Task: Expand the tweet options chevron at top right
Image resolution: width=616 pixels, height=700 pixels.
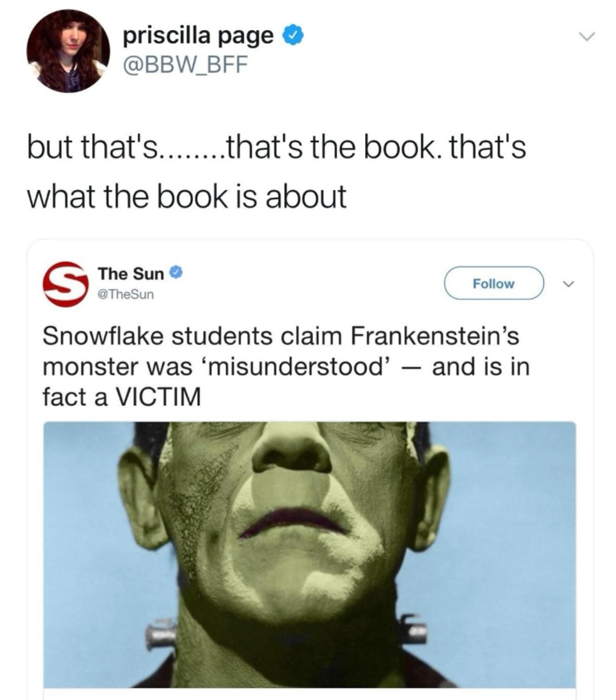Action: click(x=588, y=37)
